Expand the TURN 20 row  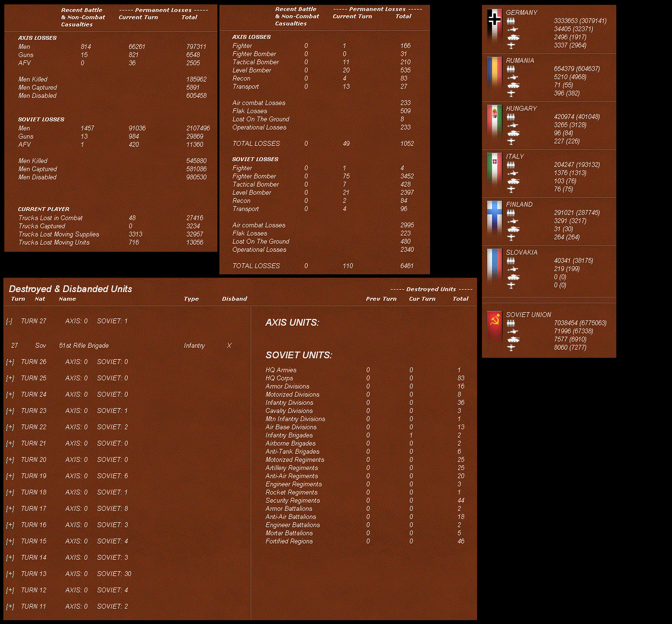pos(10,460)
